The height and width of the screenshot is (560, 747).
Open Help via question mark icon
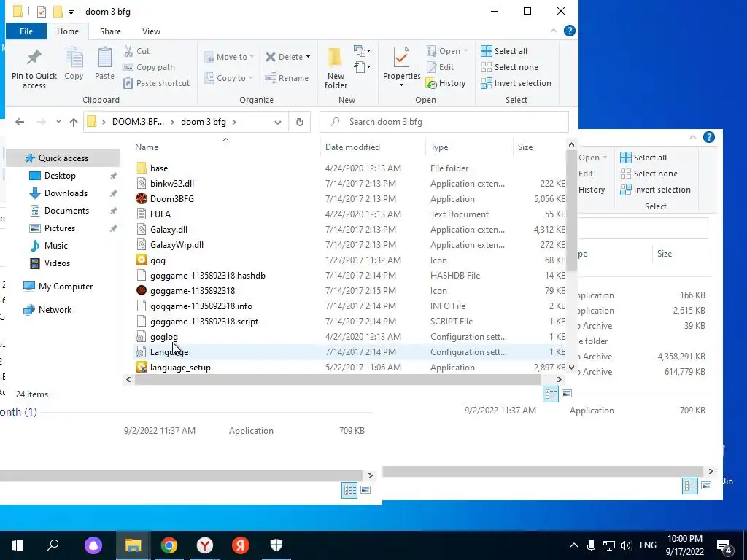click(569, 31)
